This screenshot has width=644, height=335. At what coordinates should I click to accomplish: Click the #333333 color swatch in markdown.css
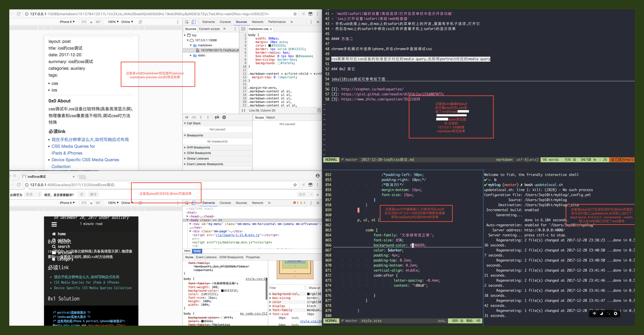(x=270, y=46)
